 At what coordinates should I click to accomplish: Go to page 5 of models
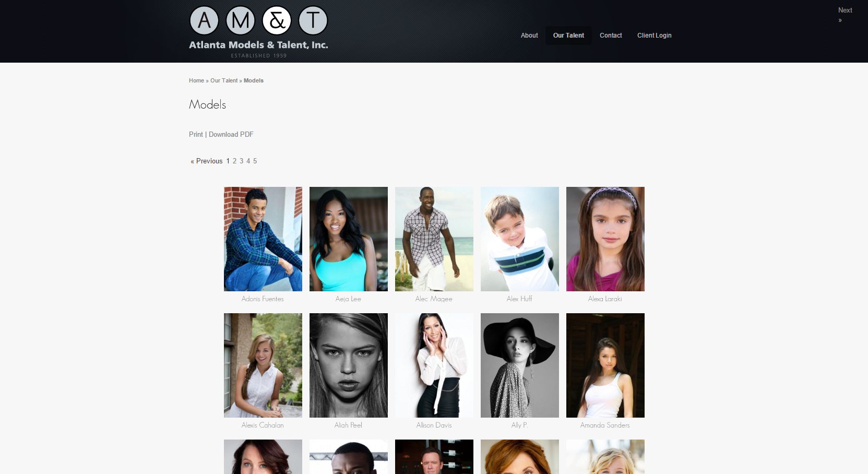255,161
